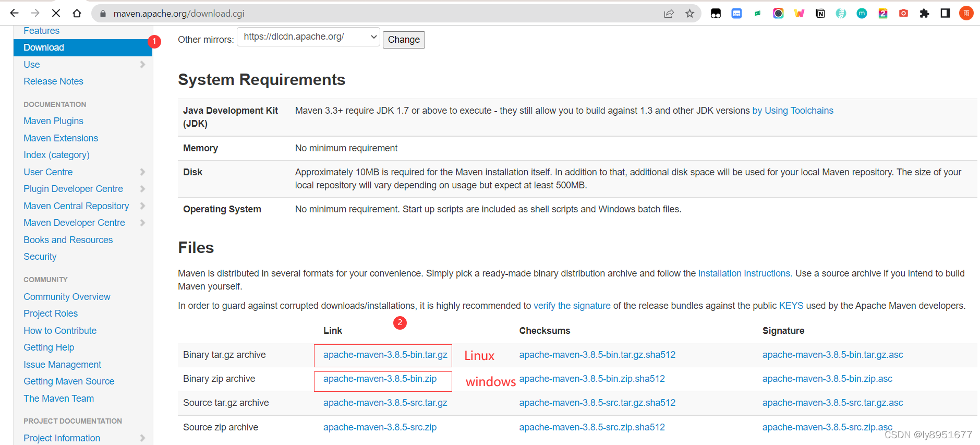Viewport: 980px width, 445px height.
Task: Click the browser forward arrow
Action: (35, 13)
